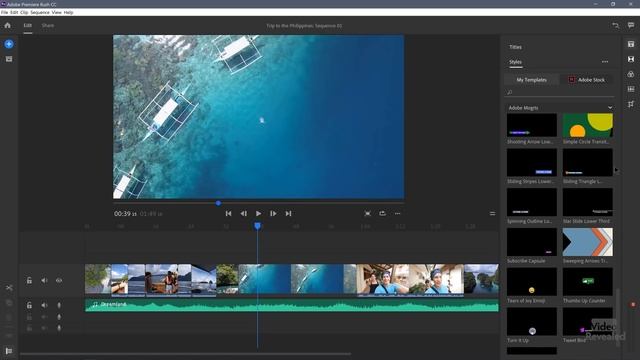This screenshot has height=360, width=640.
Task: Click the timeline playhead marker
Action: (258, 226)
